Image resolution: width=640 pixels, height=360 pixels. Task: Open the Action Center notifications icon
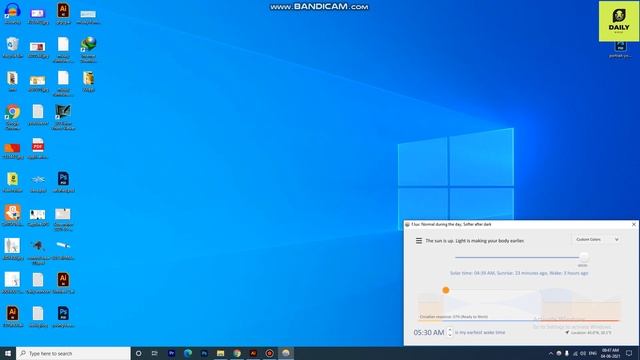[x=629, y=353]
